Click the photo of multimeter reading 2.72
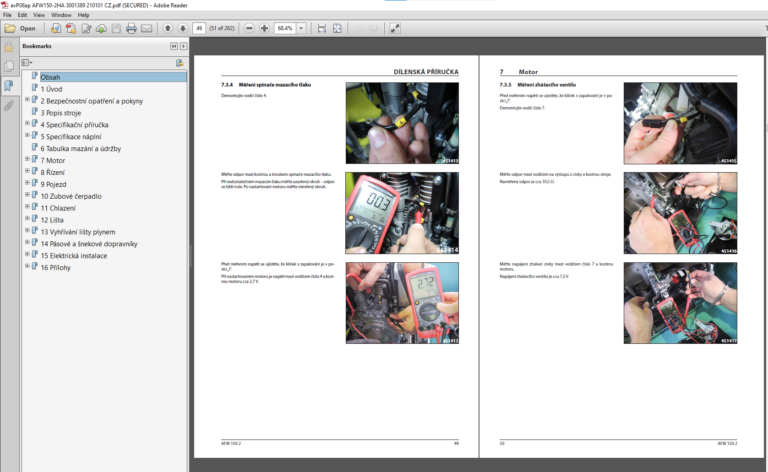 (402, 303)
